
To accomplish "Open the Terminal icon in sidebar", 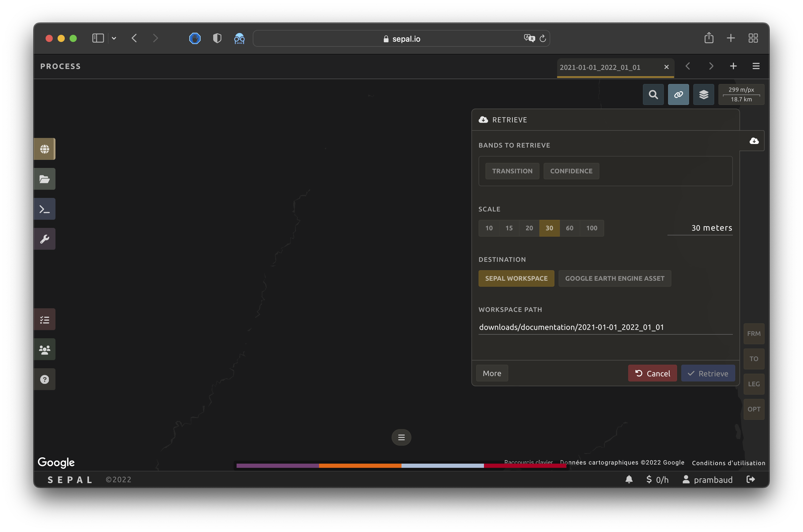I will click(x=44, y=209).
